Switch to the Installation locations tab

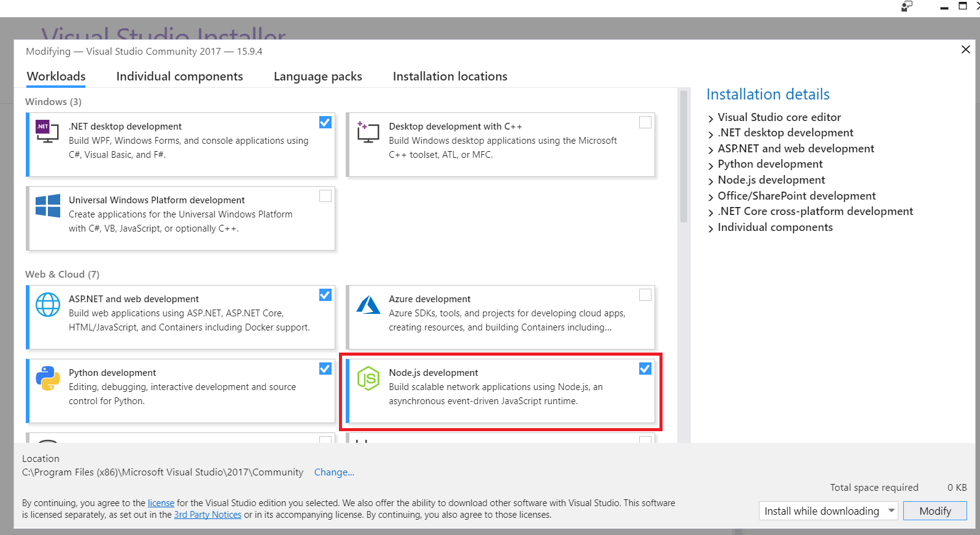[450, 76]
